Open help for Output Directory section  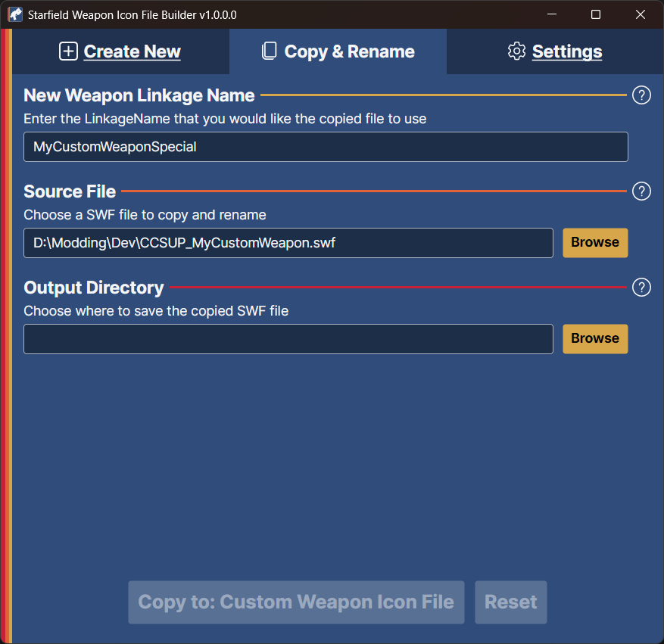(x=641, y=288)
